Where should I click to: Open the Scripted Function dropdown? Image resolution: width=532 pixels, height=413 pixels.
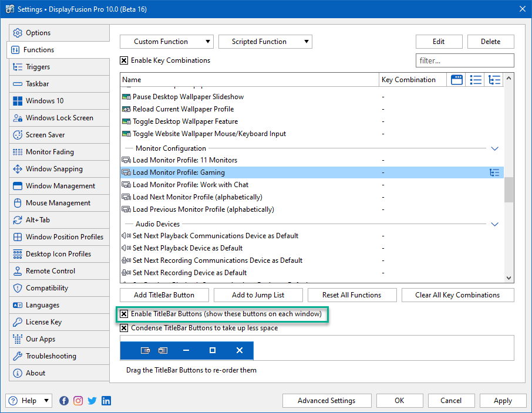(265, 42)
